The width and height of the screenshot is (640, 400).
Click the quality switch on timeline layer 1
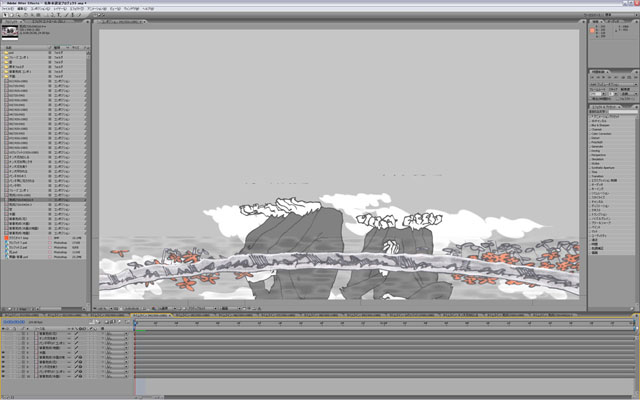click(76, 333)
